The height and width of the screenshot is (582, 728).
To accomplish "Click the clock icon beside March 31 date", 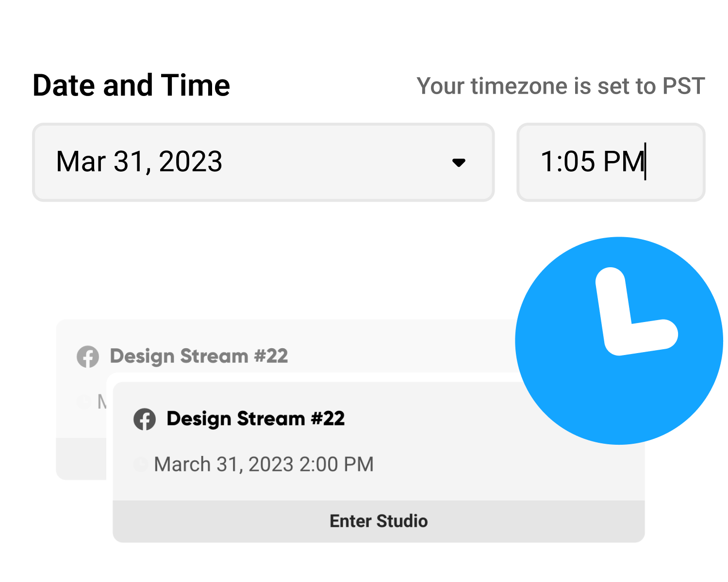I will coord(140,464).
